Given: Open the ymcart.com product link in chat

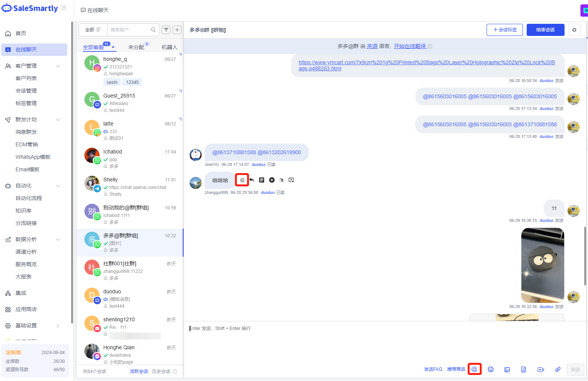Looking at the screenshot, I should point(427,65).
